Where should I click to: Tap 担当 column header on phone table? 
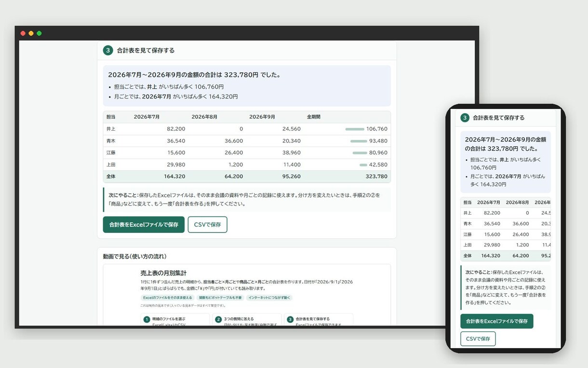[468, 202]
